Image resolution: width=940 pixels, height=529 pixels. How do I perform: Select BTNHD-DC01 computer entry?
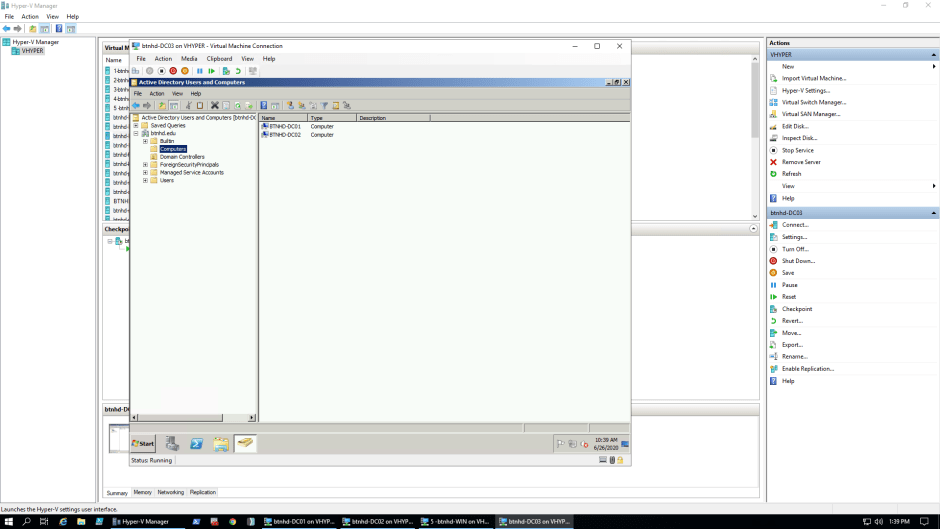point(285,127)
